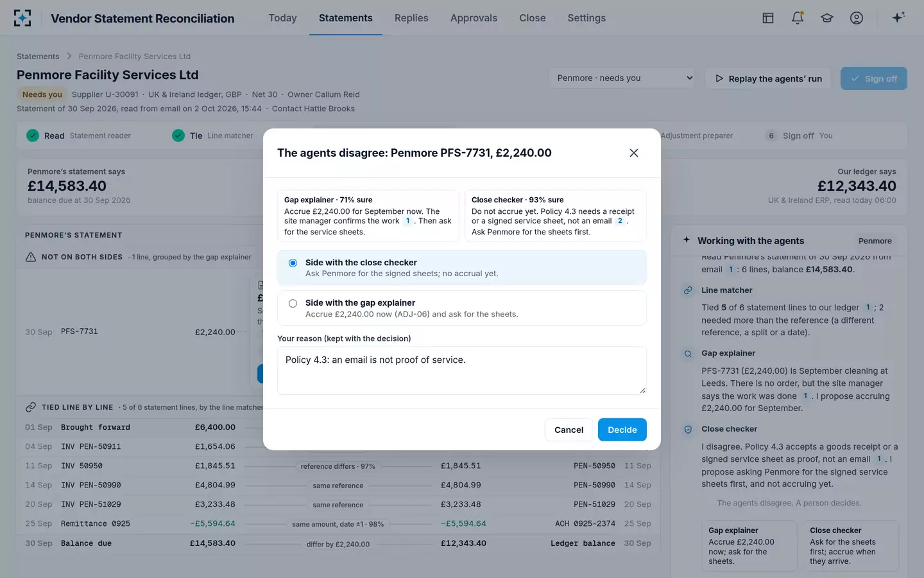Click the statement balance £14,583.40 heading
The width and height of the screenshot is (924, 578).
click(67, 186)
